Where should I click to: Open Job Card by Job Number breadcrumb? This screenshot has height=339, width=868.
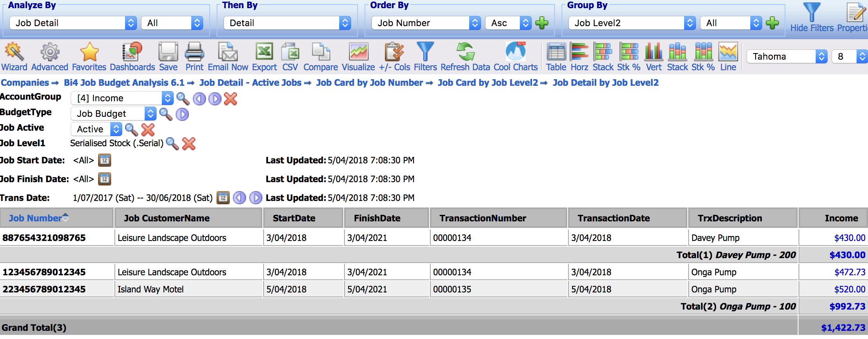pyautogui.click(x=369, y=83)
